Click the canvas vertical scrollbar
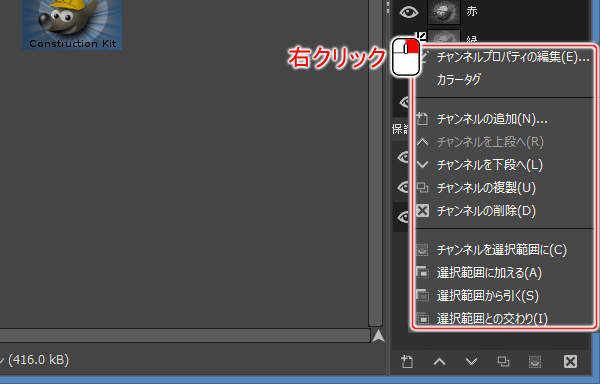The width and height of the screenshot is (600, 384). pyautogui.click(x=375, y=163)
